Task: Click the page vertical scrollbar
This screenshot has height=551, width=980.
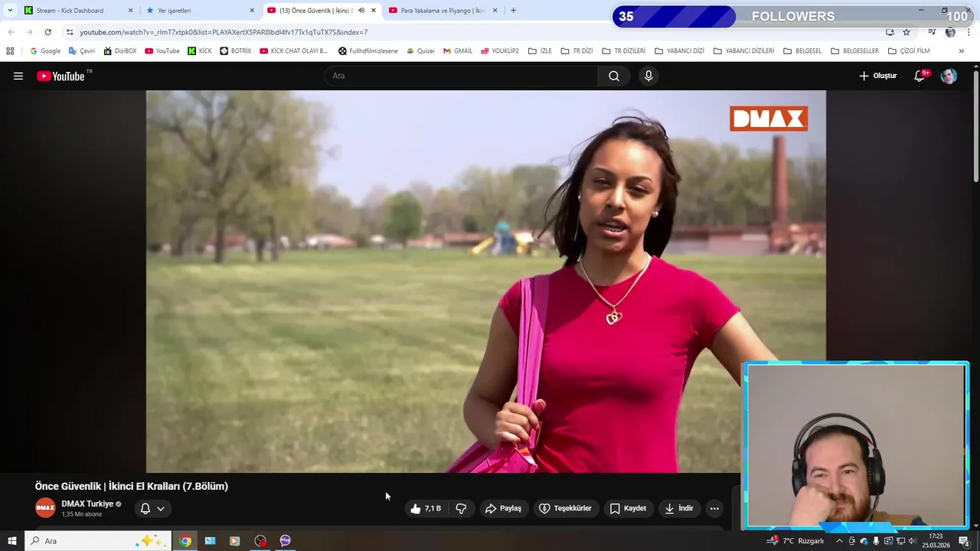Action: (x=975, y=126)
